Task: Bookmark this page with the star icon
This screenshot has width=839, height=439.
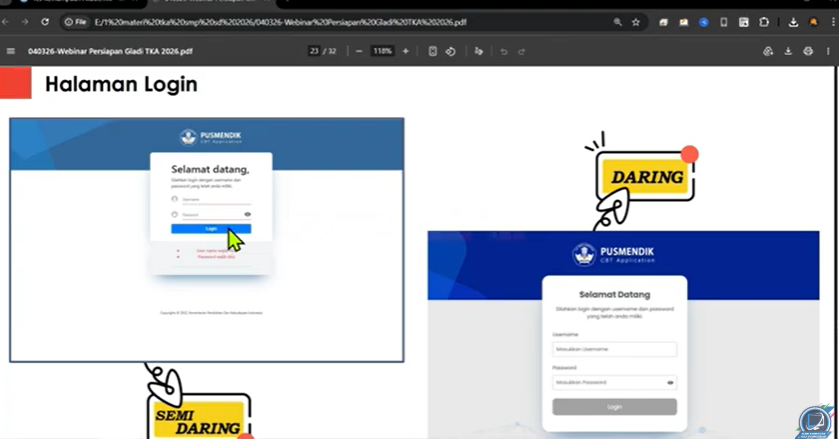Action: click(636, 22)
